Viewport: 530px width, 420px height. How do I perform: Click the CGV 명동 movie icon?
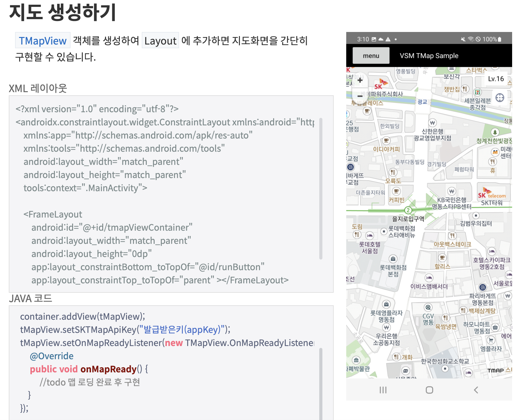(x=428, y=307)
